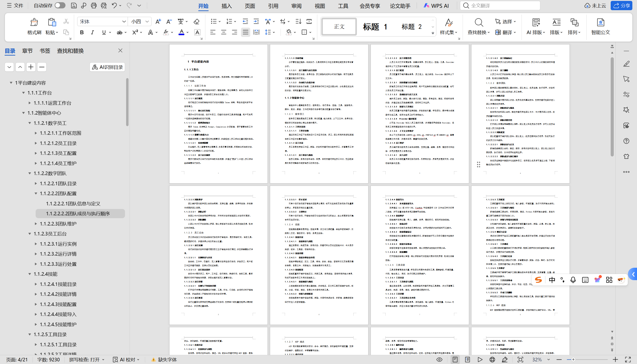Screen dimensions: 637x364
Task: Open the 插入 ribbon tab
Action: pos(226,6)
